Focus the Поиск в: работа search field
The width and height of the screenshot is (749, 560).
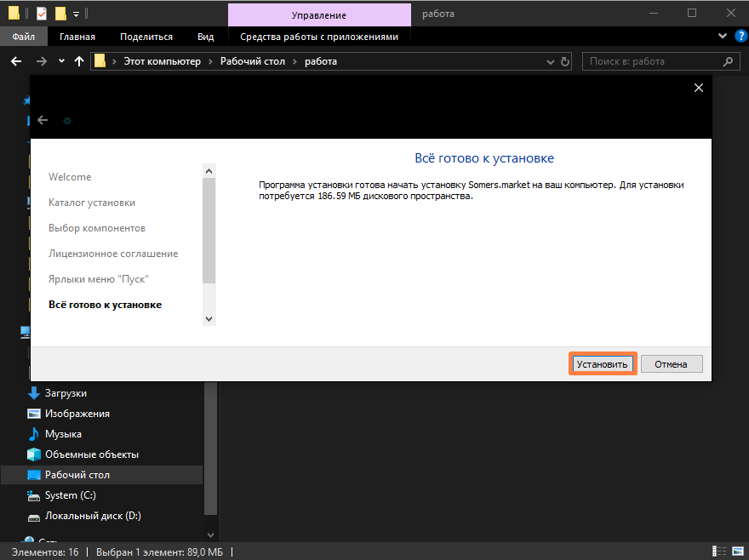(661, 61)
